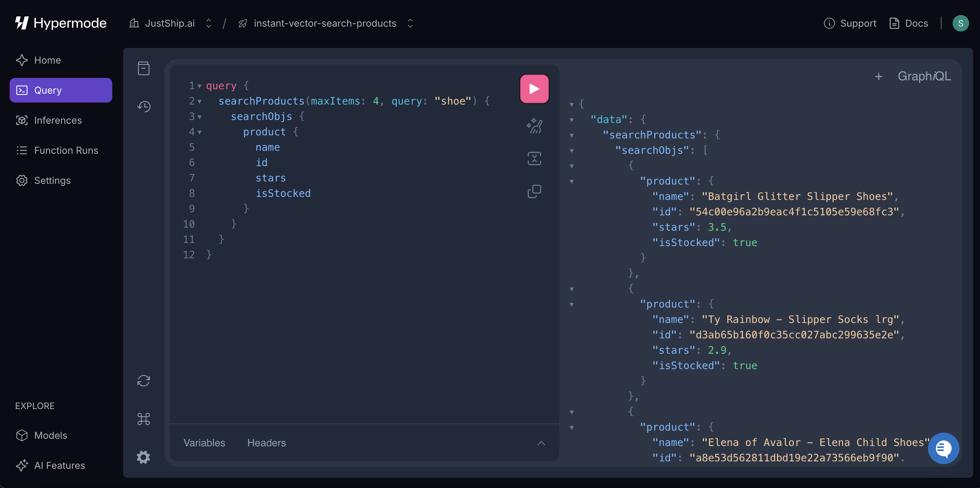The image size is (980, 488).
Task: Re-fetch the GraphQL schema
Action: pos(143,380)
